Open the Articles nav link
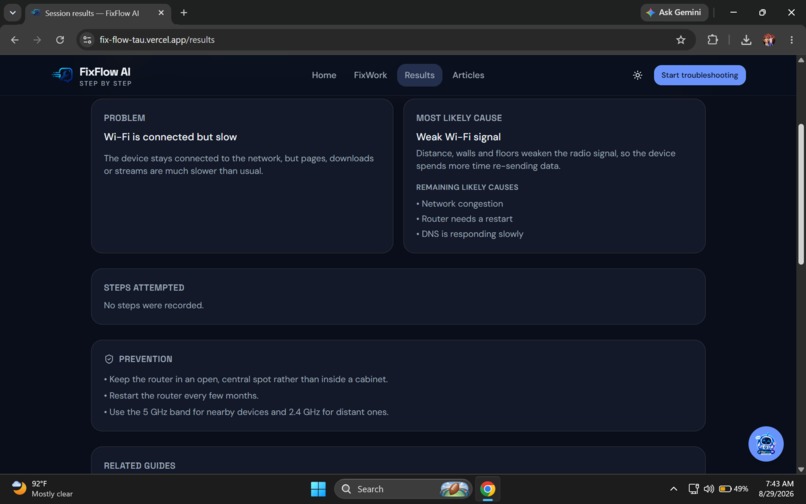This screenshot has height=504, width=806. click(468, 75)
